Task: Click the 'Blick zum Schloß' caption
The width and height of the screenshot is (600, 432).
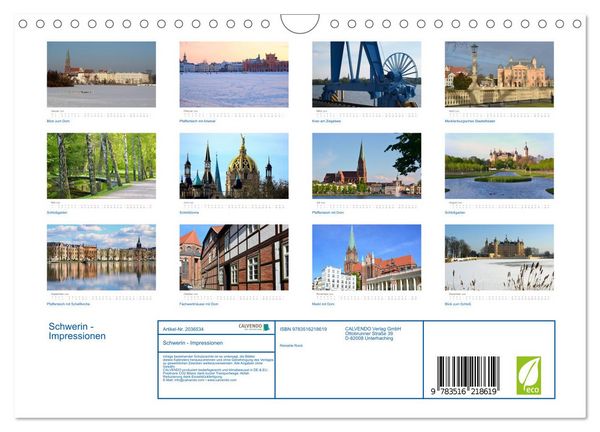Action: [x=458, y=304]
